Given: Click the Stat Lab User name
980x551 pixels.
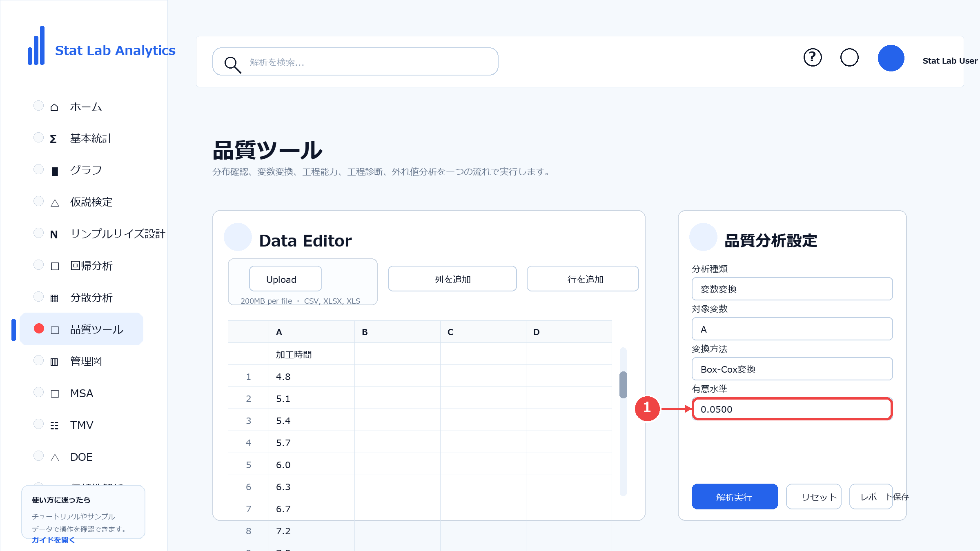Looking at the screenshot, I should (x=950, y=61).
